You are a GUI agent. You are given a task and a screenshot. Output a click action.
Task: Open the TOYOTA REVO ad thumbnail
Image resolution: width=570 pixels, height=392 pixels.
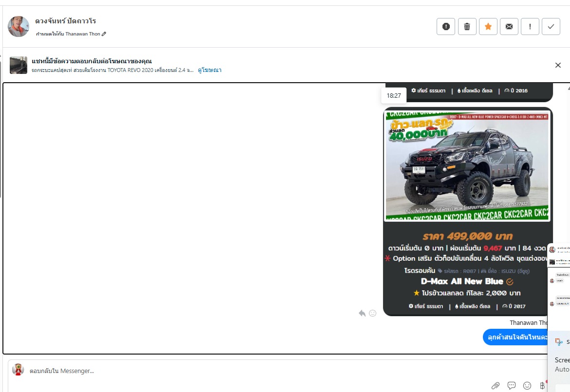[x=18, y=65]
